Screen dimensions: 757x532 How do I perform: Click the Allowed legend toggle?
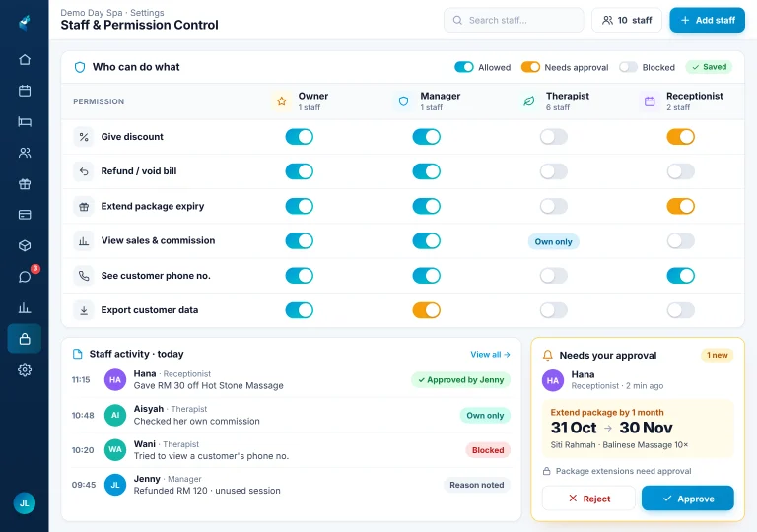pyautogui.click(x=464, y=67)
